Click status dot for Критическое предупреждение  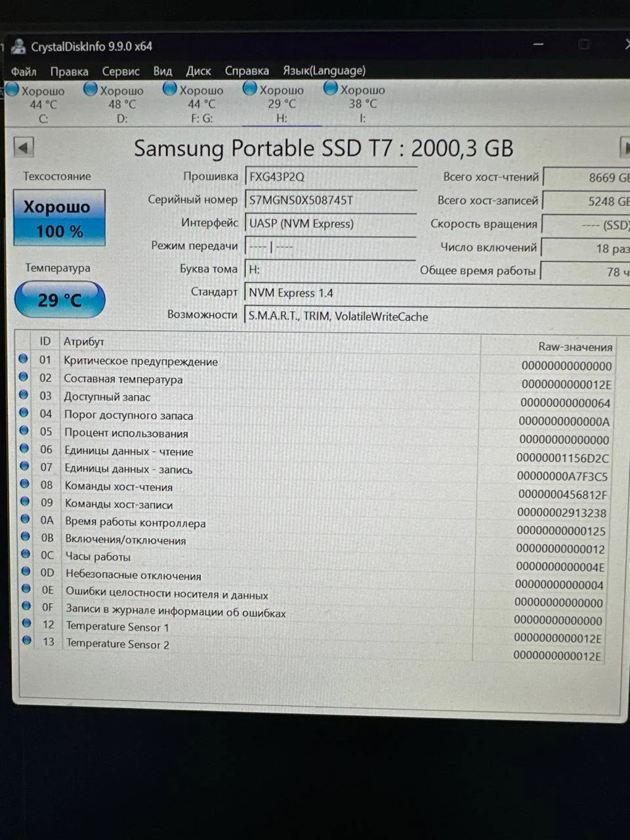(24, 359)
